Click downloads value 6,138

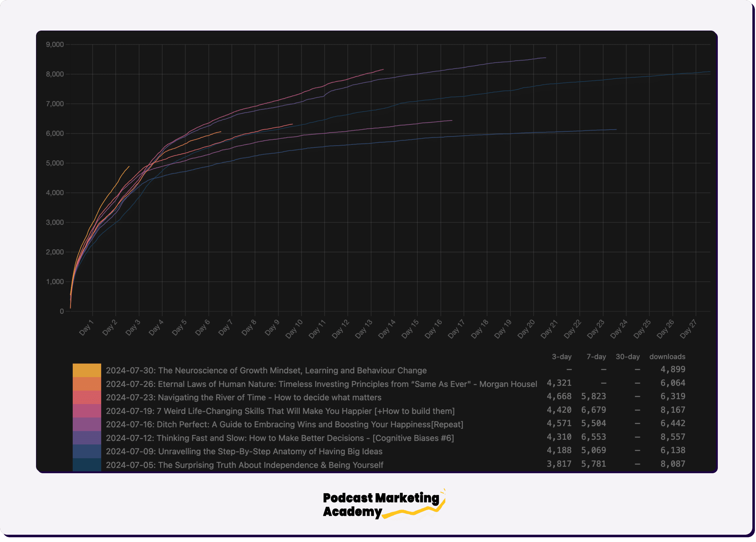(673, 450)
